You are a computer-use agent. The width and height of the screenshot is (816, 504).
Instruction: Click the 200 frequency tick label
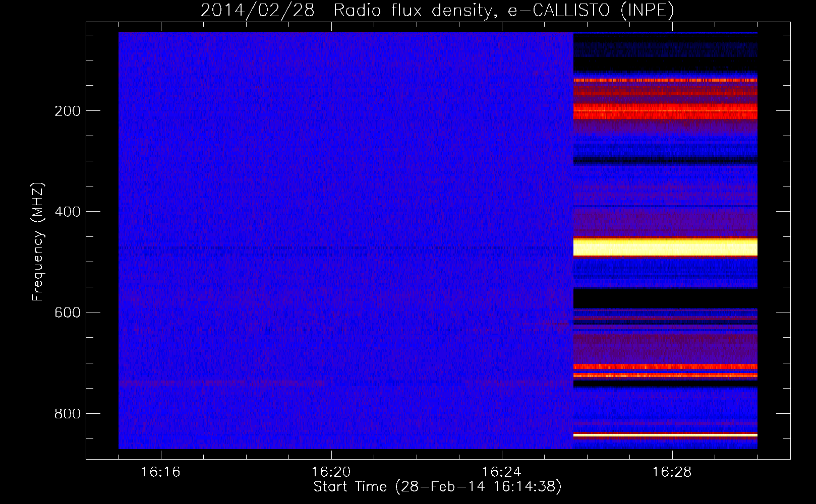[68, 111]
